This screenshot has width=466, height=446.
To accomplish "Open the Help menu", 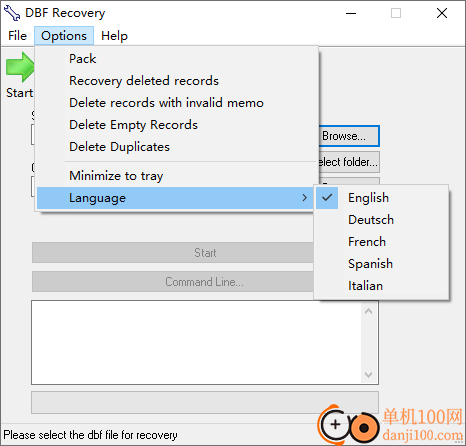I will 114,36.
